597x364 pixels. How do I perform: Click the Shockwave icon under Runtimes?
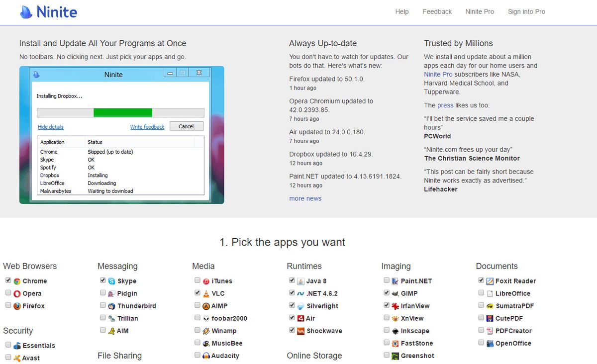(301, 330)
